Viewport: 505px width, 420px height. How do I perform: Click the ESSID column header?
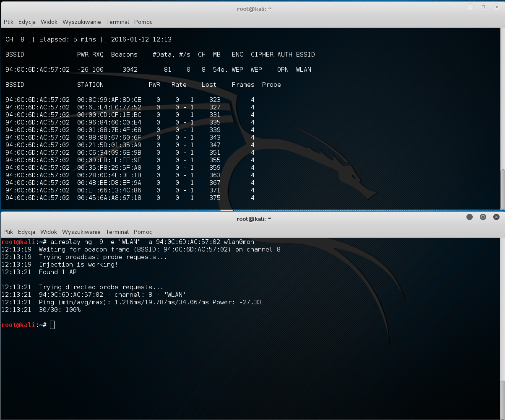point(305,54)
